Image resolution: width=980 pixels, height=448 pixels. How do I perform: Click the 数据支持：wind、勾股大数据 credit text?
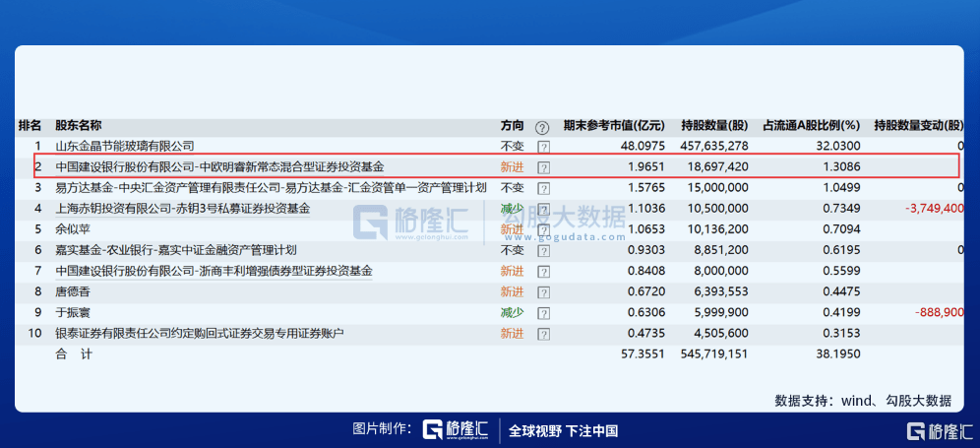click(x=863, y=401)
